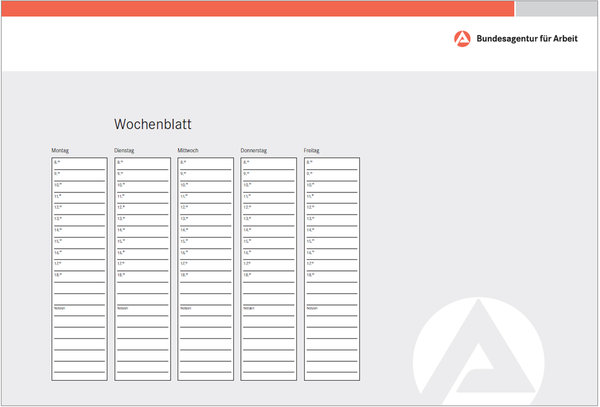Screen dimensions: 600x407
Task: Select the Donnerstag column heading
Action: coord(254,150)
